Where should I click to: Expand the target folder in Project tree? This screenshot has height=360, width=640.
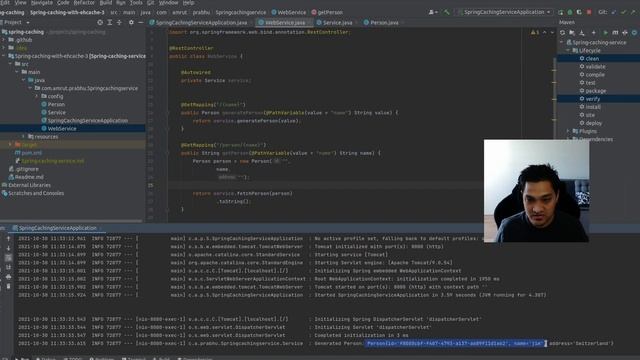point(10,145)
